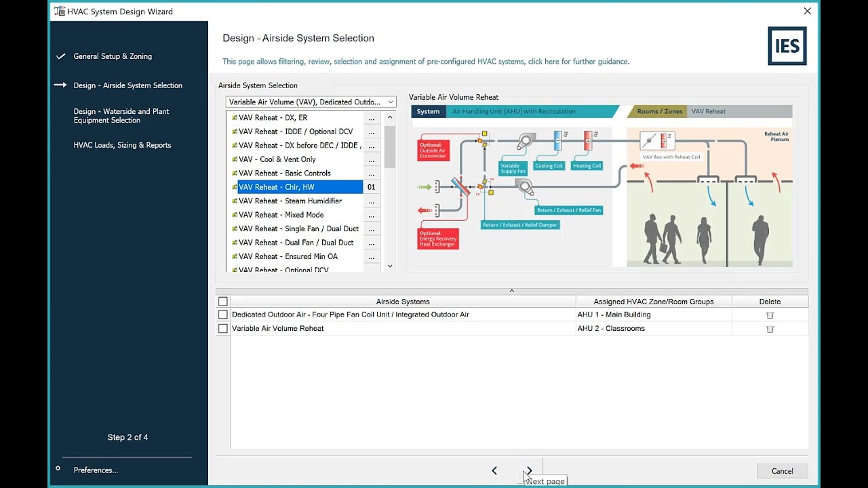The image size is (868, 488).
Task: Click the Variable Supply Fan icon in diagram
Action: [x=525, y=142]
